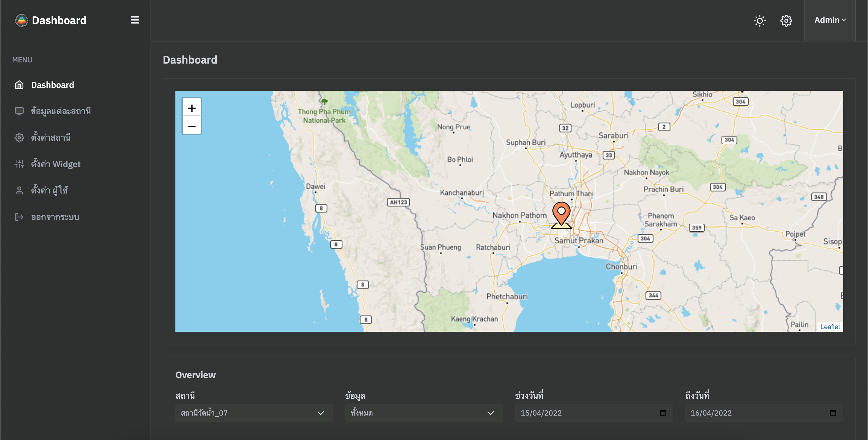Click the route 32 badge on map
The image size is (868, 440).
(x=565, y=128)
